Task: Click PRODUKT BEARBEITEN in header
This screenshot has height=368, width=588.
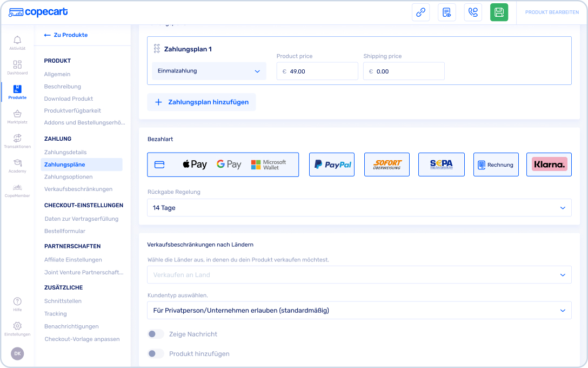Action: point(552,12)
